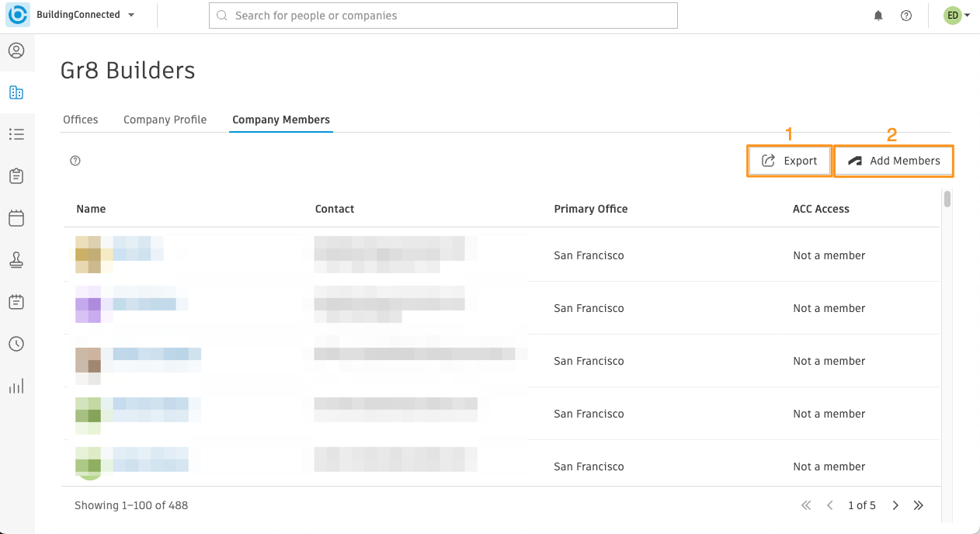The image size is (980, 534).
Task: Open the lined calendar icon in the sidebar
Action: point(16,302)
